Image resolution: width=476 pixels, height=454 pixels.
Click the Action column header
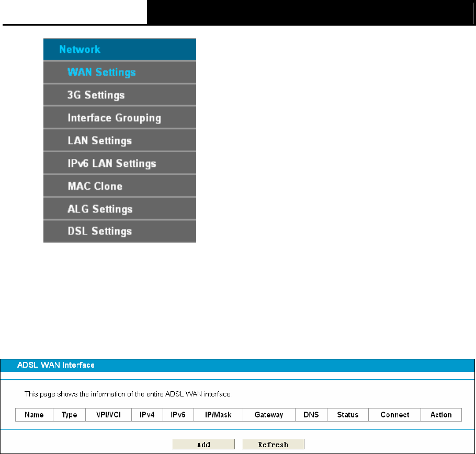pos(441,415)
